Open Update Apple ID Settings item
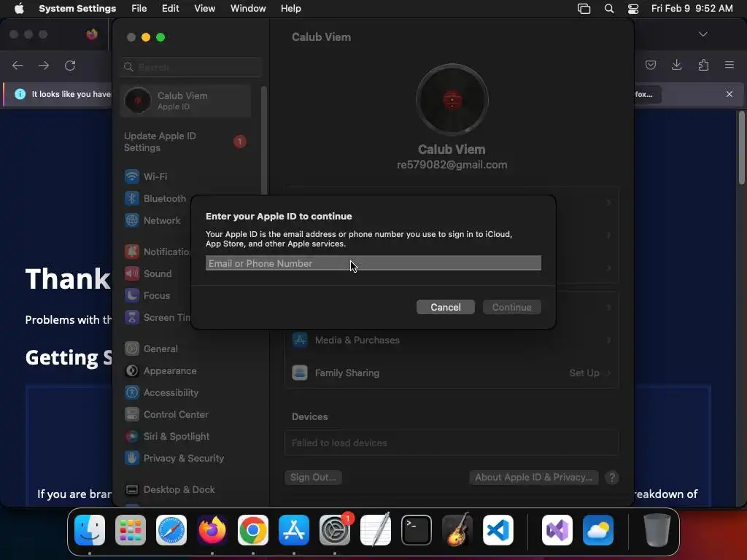The height and width of the screenshot is (560, 747). [x=185, y=141]
